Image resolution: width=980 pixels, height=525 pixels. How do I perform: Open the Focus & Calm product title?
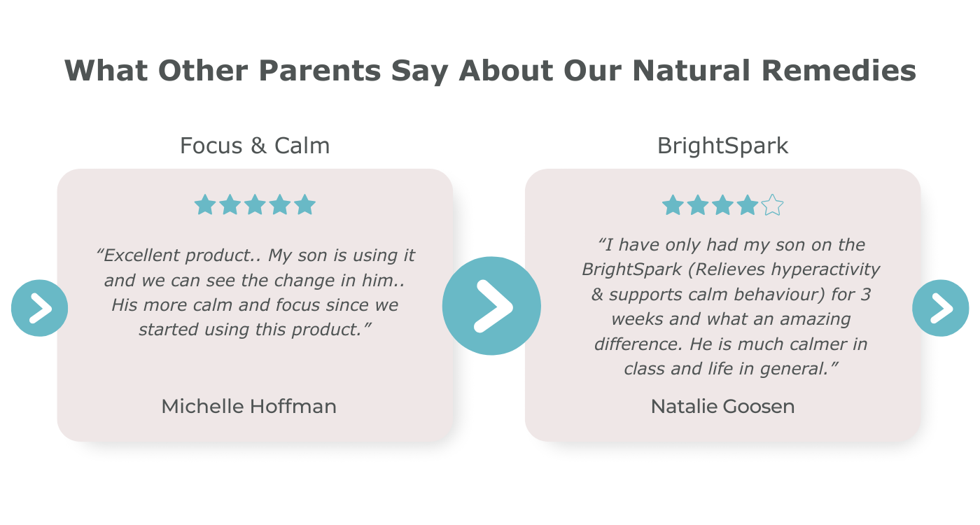pyautogui.click(x=255, y=146)
